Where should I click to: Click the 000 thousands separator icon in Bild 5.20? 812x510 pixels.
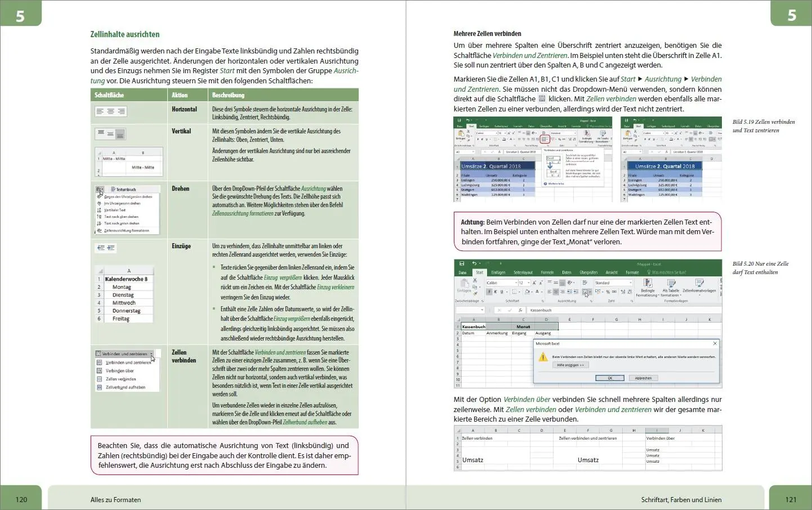click(614, 292)
